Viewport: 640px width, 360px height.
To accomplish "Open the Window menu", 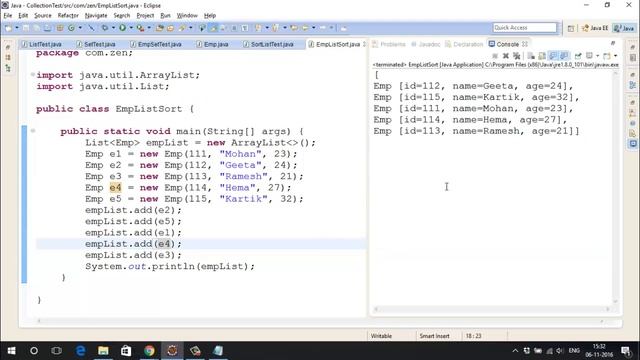I will tap(187, 16).
